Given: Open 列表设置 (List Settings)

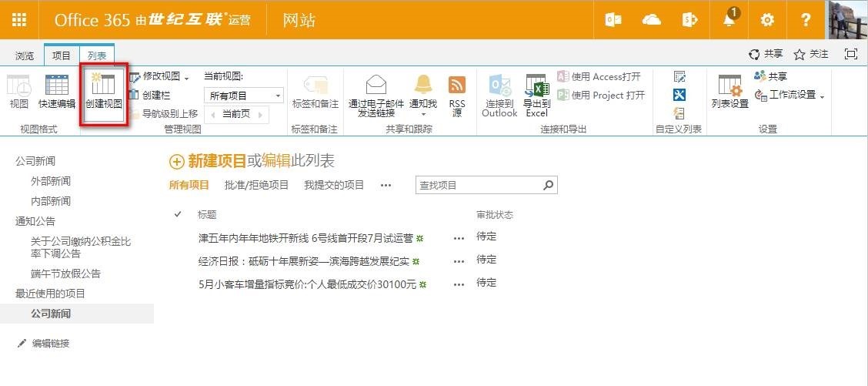Looking at the screenshot, I should (729, 86).
